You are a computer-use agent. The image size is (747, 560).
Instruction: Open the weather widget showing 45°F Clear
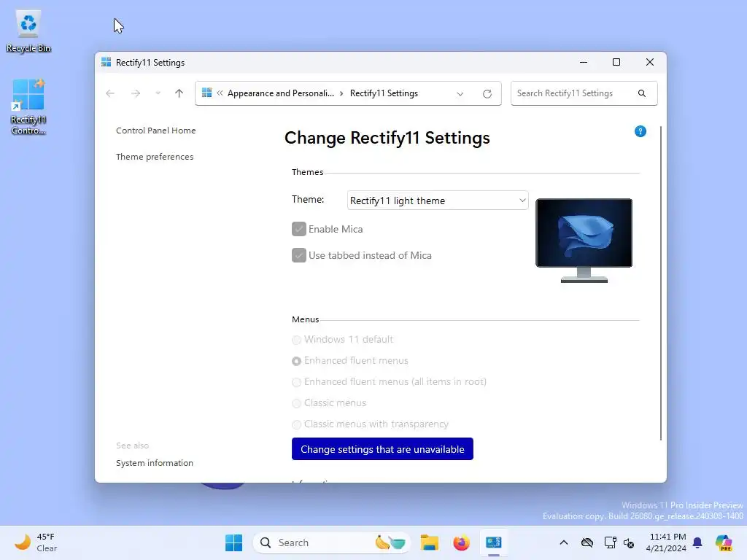[36, 542]
